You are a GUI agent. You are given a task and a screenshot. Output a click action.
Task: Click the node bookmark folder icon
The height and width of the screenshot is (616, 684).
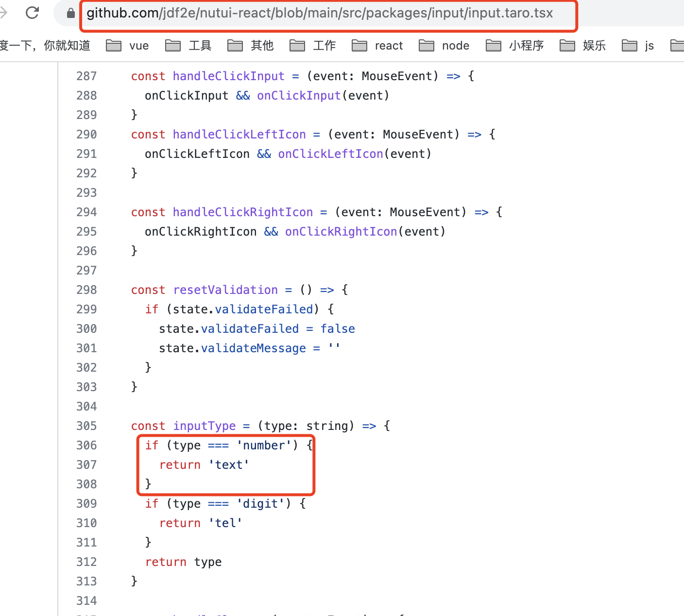[427, 45]
